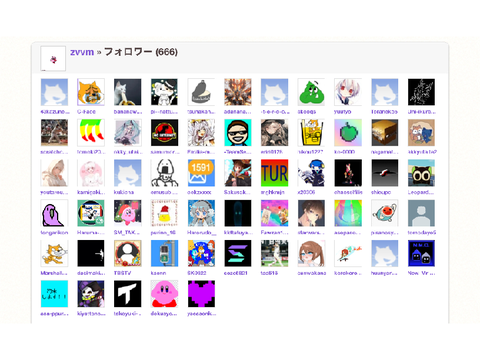Open the gray default person silhouette avatar

click(421, 213)
